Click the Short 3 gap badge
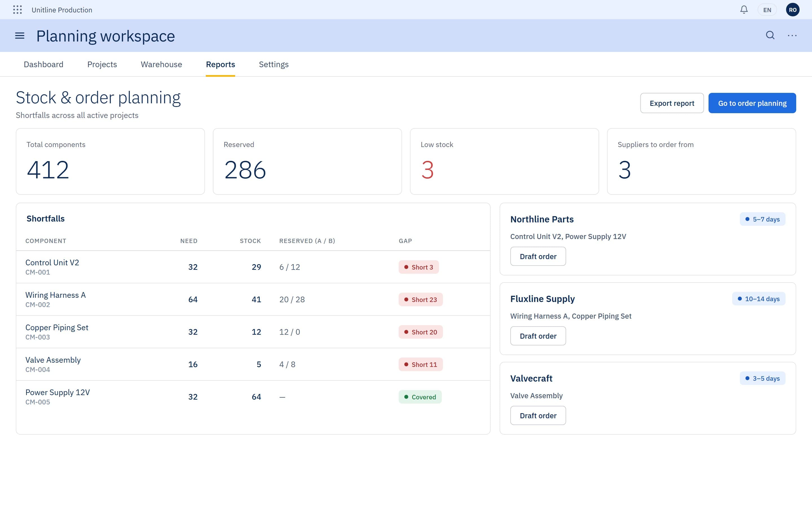 click(419, 267)
